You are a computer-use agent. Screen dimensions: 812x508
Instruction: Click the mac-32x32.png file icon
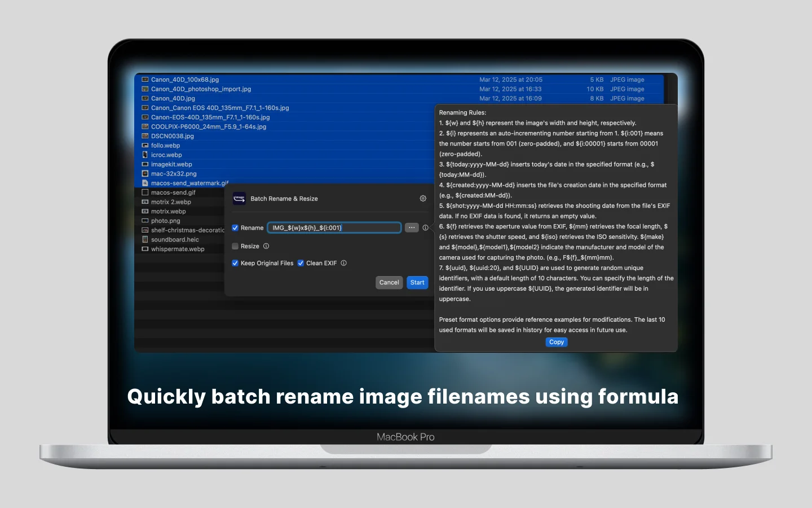tap(145, 174)
